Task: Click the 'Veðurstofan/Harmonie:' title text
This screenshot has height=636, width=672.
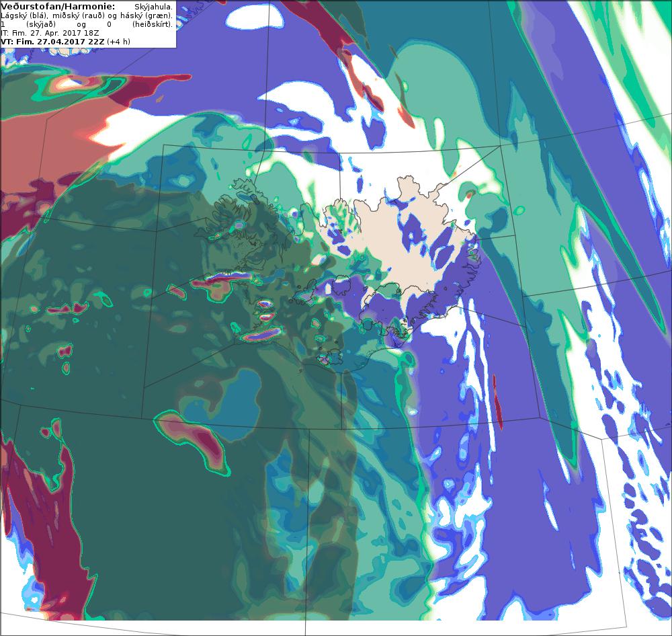Action: 58,7
